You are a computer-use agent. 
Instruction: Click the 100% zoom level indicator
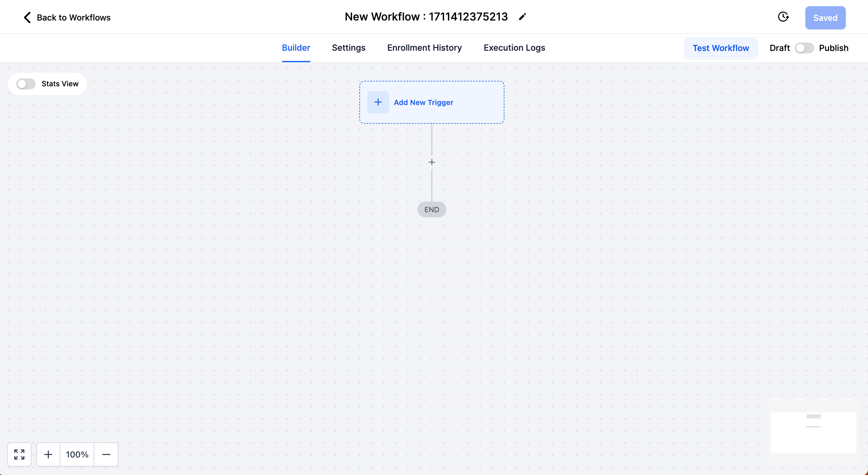(77, 454)
